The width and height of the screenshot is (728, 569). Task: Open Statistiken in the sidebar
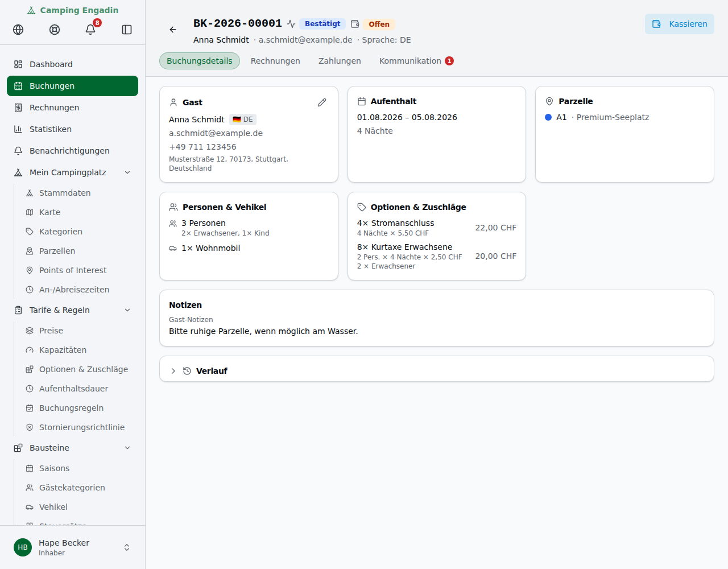pos(72,129)
